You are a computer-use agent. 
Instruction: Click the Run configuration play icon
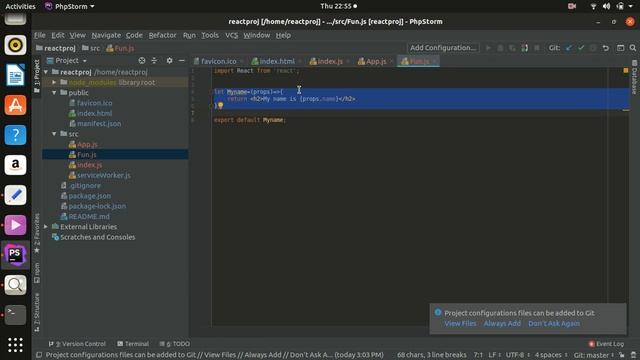(488, 48)
